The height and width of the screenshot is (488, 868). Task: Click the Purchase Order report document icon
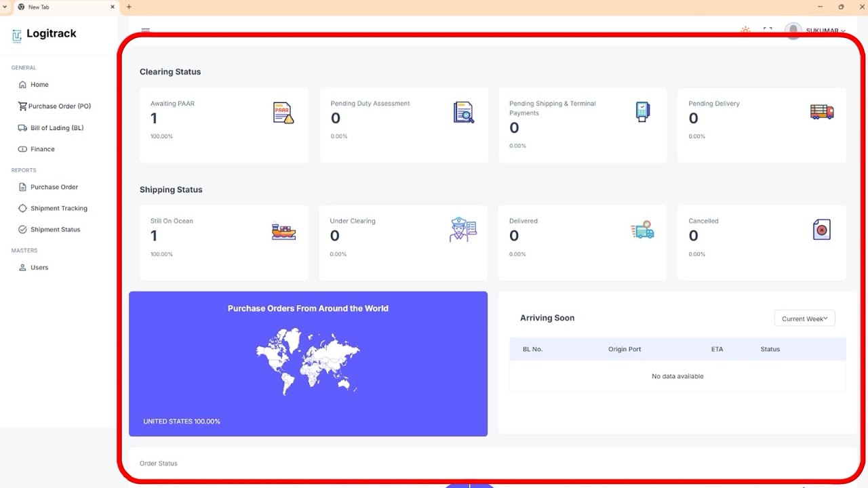[x=22, y=187]
